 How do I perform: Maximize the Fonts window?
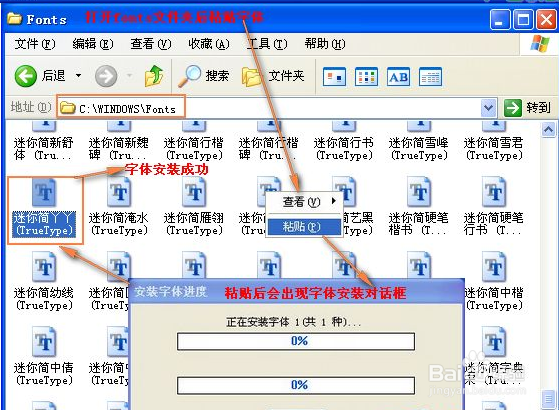[523, 20]
